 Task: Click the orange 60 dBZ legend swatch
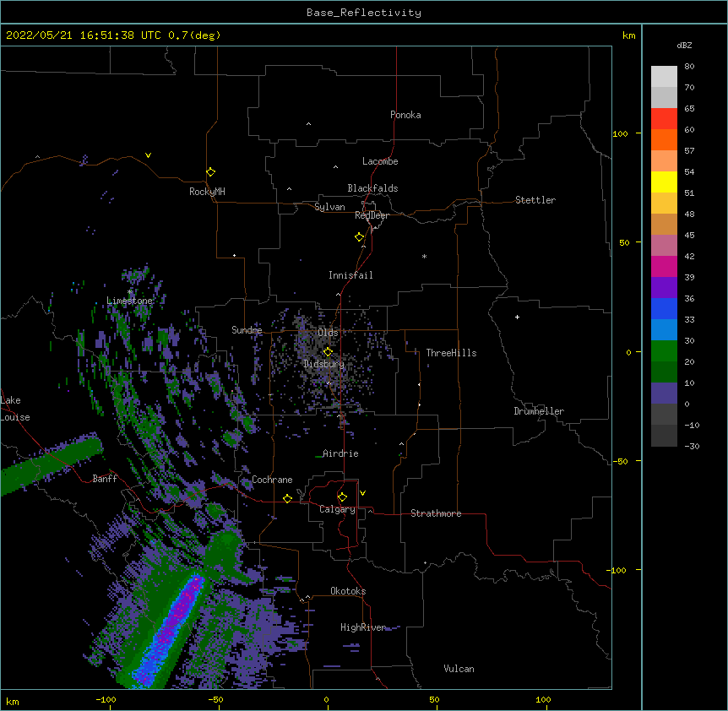(x=664, y=139)
